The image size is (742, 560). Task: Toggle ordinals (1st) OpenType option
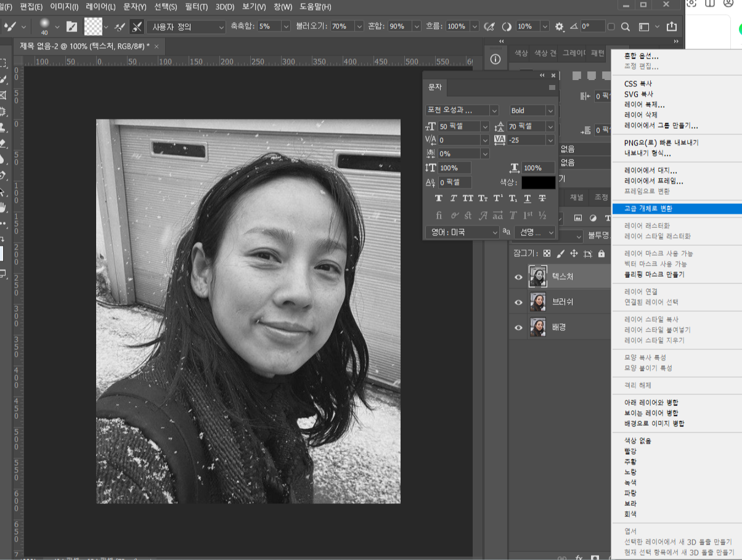click(x=528, y=216)
